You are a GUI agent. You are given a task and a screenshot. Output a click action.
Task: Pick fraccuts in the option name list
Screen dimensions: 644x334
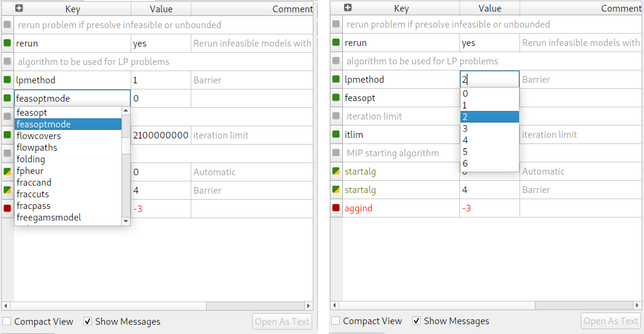pos(33,194)
